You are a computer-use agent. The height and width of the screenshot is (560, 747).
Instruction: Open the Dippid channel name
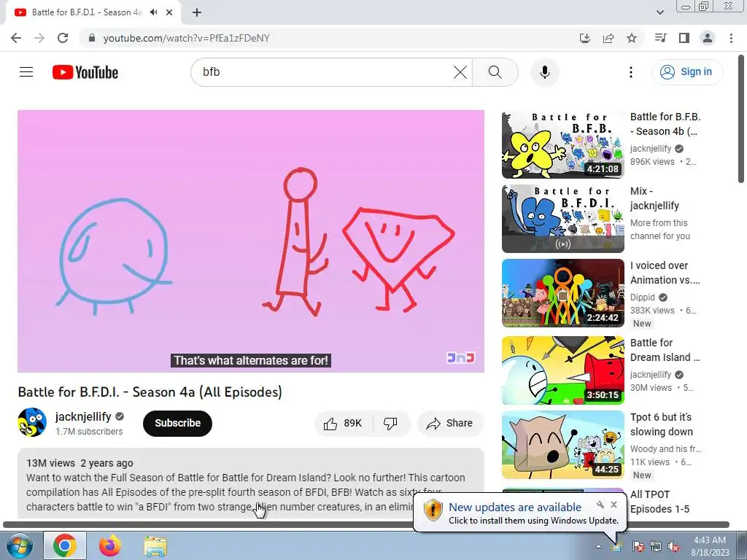pyautogui.click(x=642, y=297)
